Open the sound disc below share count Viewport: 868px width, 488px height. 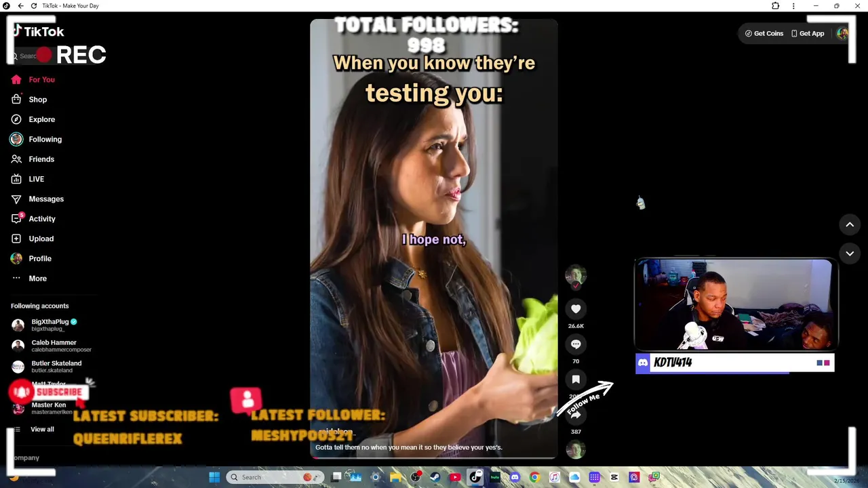point(576,449)
